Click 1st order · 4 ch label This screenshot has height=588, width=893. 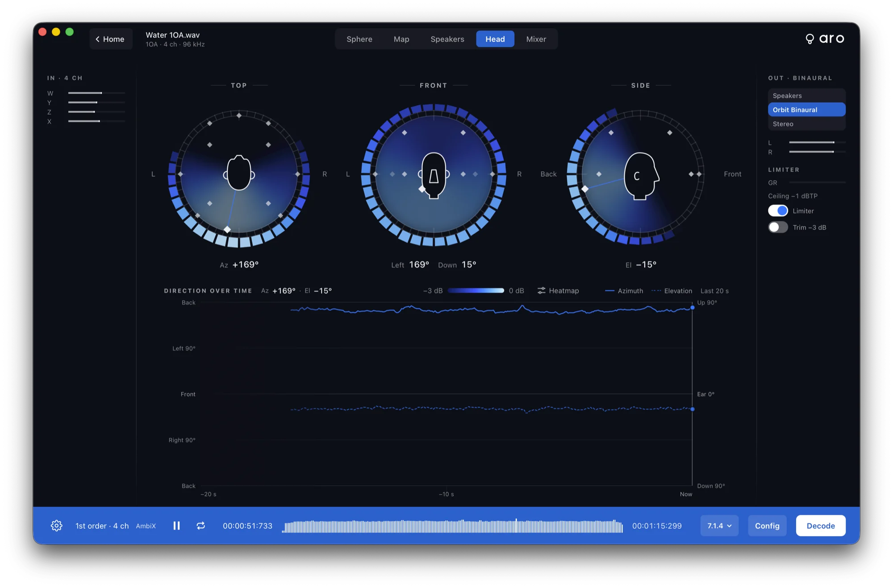102,526
